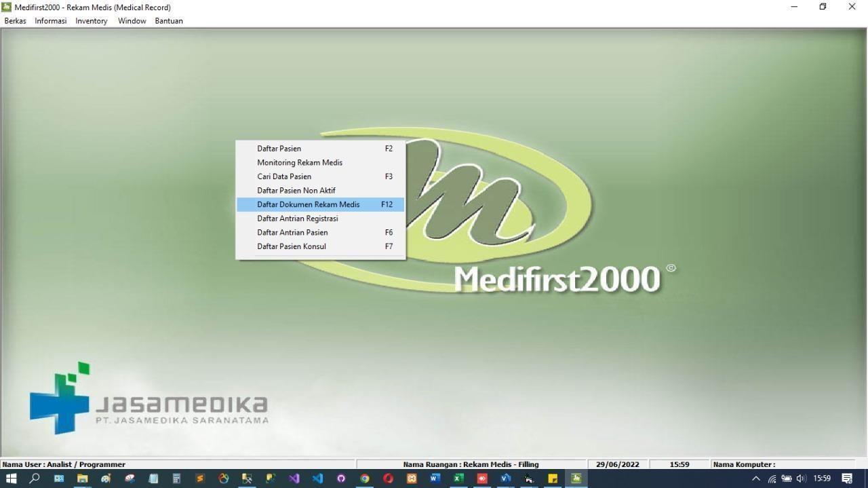868x488 pixels.
Task: Choose Daftar Antrian Registrasi entry
Action: [320, 219]
